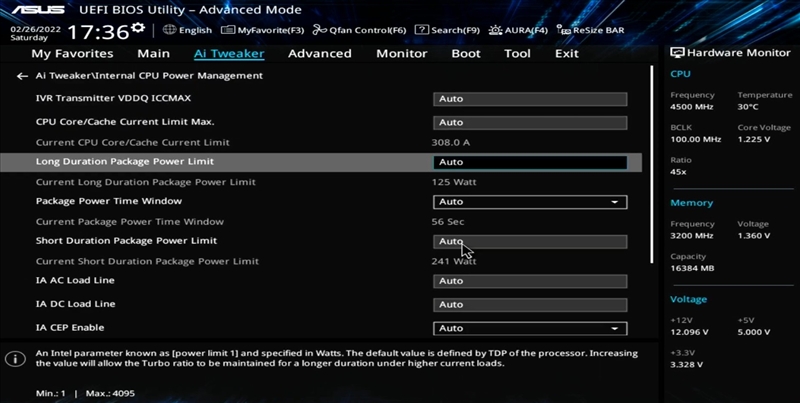Go to the Monitor tab
Viewport: 800px width, 403px height.
pyautogui.click(x=402, y=54)
